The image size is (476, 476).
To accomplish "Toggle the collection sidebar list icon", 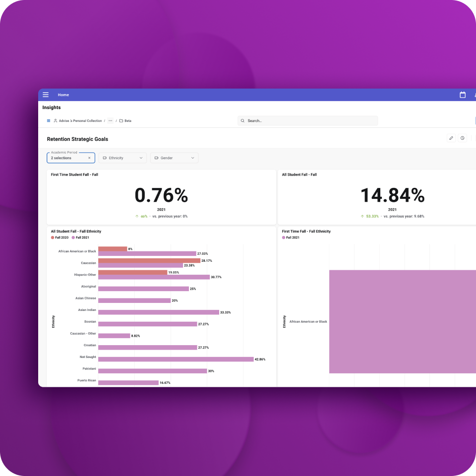I will [49, 121].
